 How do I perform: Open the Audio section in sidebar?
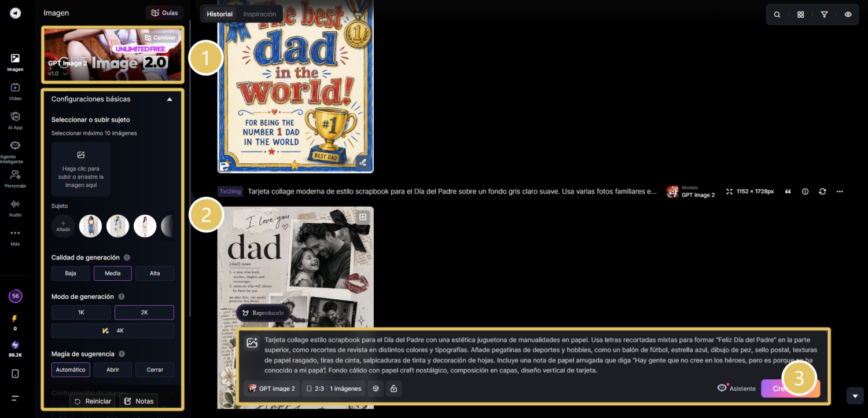[x=15, y=208]
